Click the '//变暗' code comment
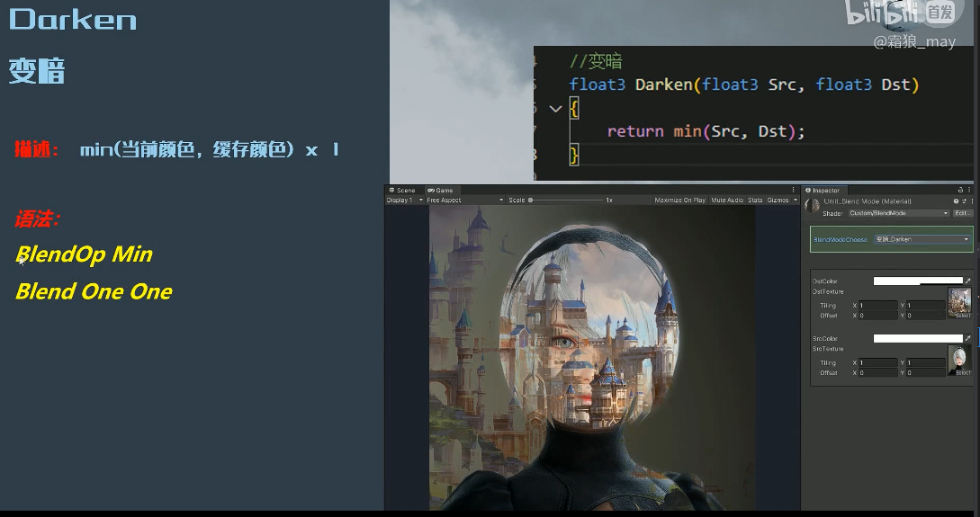This screenshot has width=980, height=517. tap(596, 61)
